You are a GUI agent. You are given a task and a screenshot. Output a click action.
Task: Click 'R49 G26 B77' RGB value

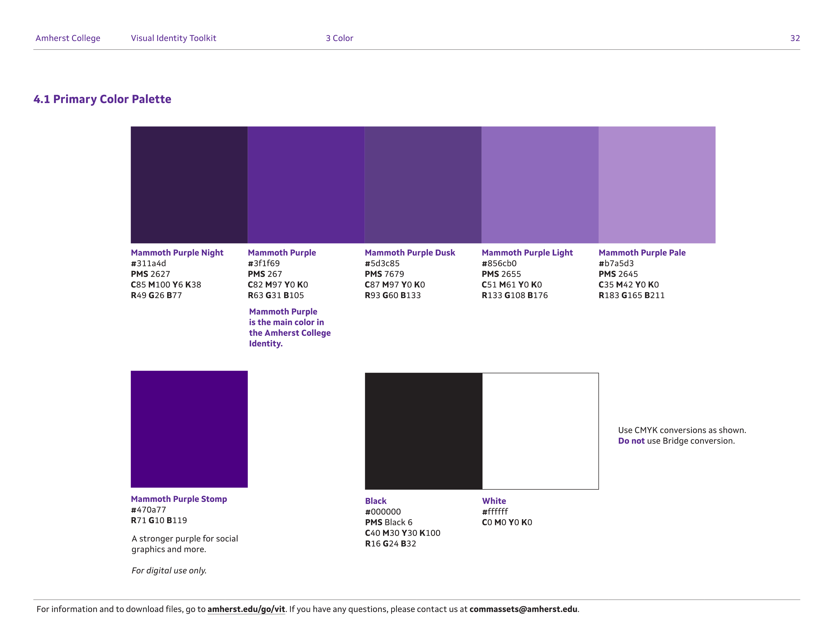coord(157,295)
